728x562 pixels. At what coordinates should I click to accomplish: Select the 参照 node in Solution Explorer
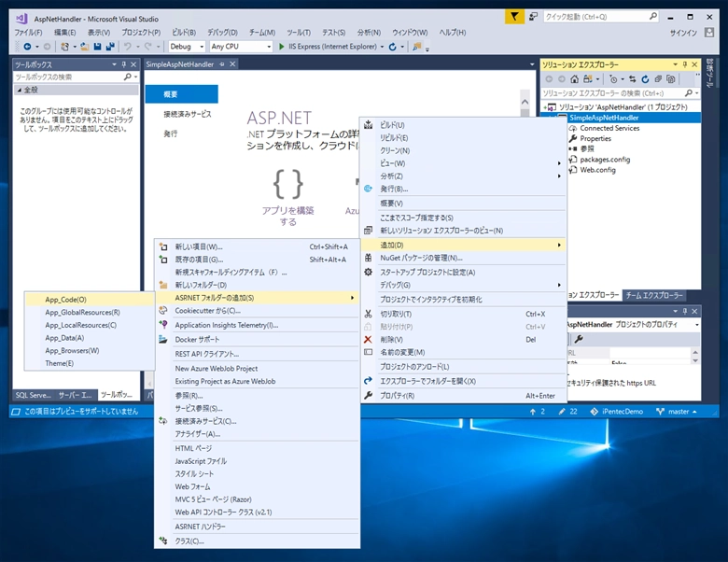(587, 149)
